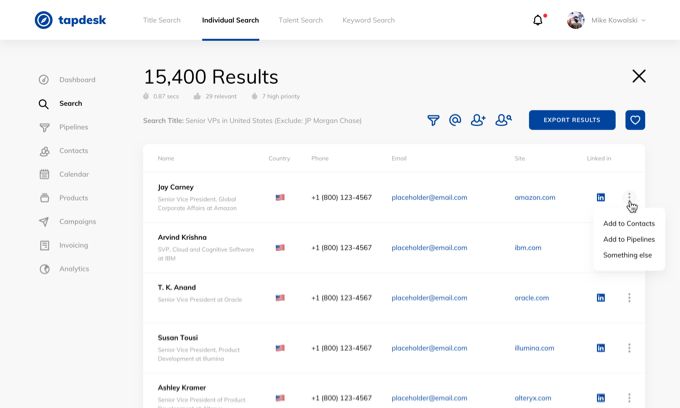
Task: Open the Analytics pie chart icon
Action: [x=44, y=269]
